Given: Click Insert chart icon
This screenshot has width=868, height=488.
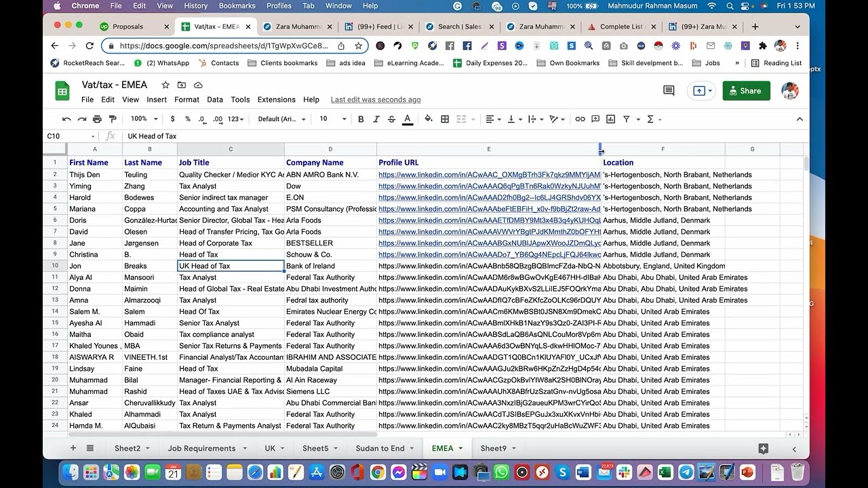Looking at the screenshot, I should point(610,119).
